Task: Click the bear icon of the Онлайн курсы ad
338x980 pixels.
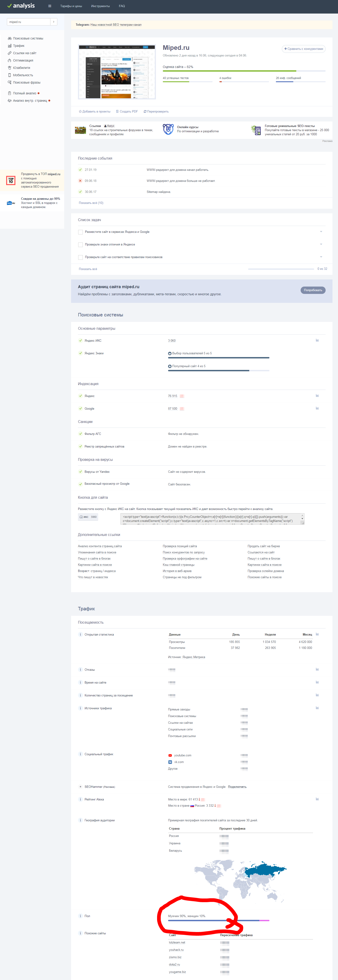Action: point(168,129)
